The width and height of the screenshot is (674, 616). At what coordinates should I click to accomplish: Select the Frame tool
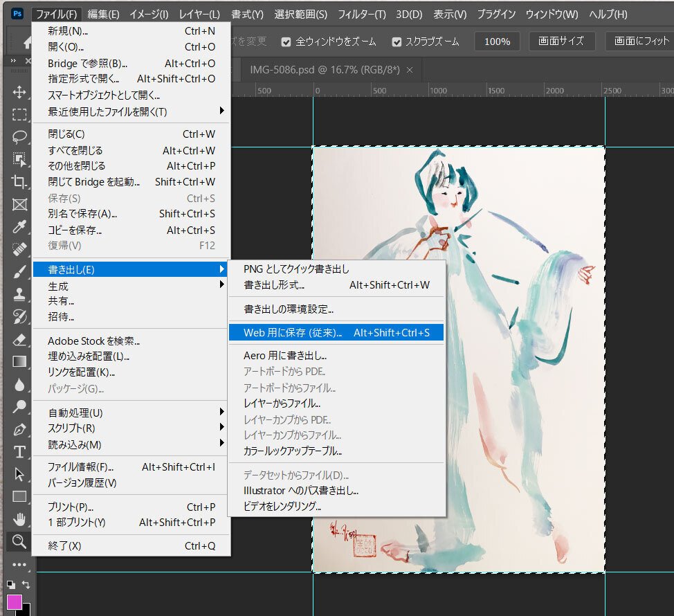tap(19, 205)
